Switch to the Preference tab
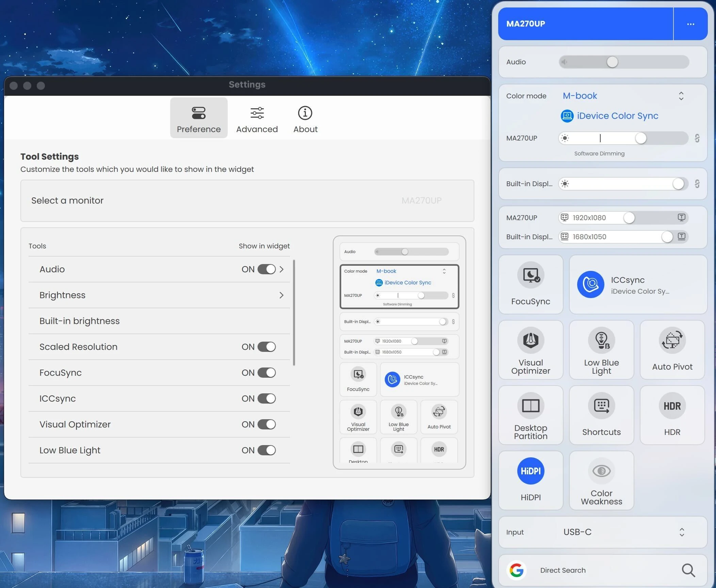Viewport: 716px width, 588px height. coord(199,118)
